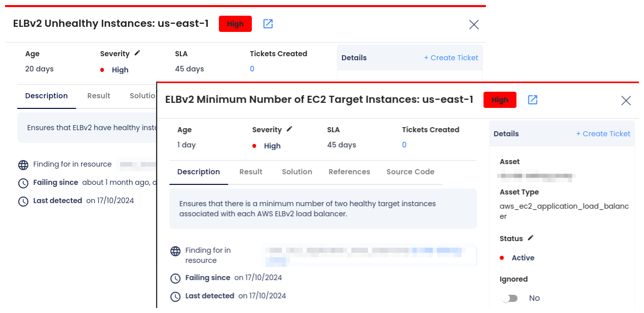Screen dimensions: 644x313
Task: Click clock icon next to Failing since 17/10/2024
Action: click(175, 278)
